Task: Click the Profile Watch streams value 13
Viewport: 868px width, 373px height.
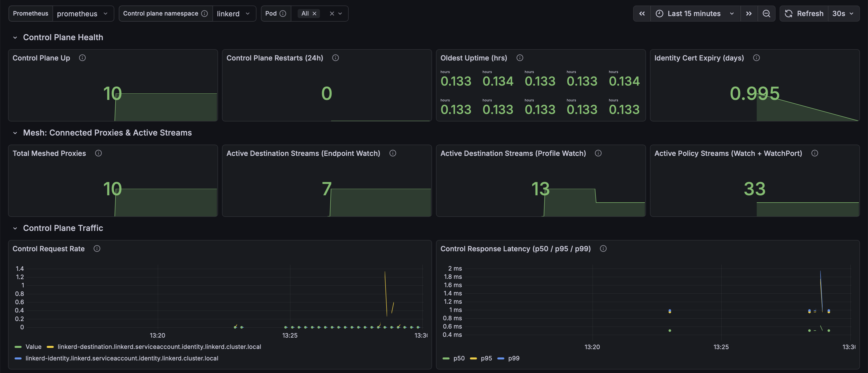Action: click(540, 189)
